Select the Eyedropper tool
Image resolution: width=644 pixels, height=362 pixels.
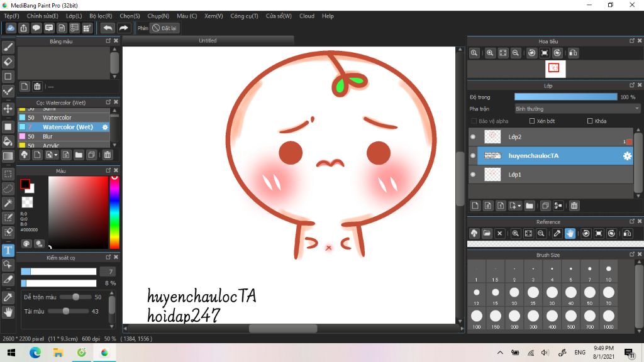[x=8, y=297]
